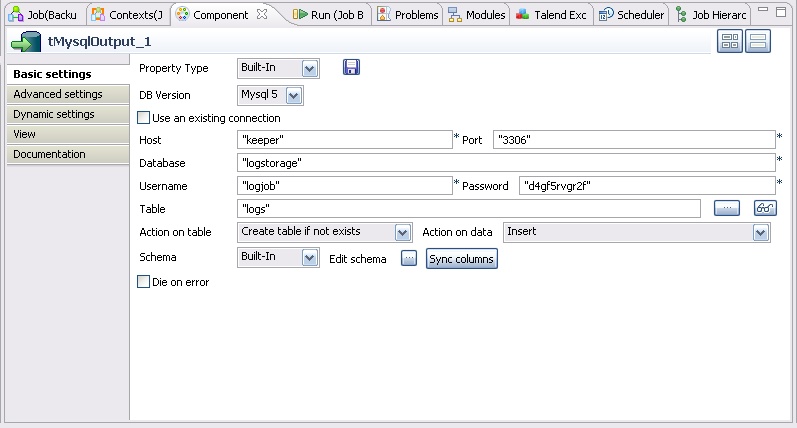Close the Component tab with X icon
The width and height of the screenshot is (797, 428).
click(262, 15)
